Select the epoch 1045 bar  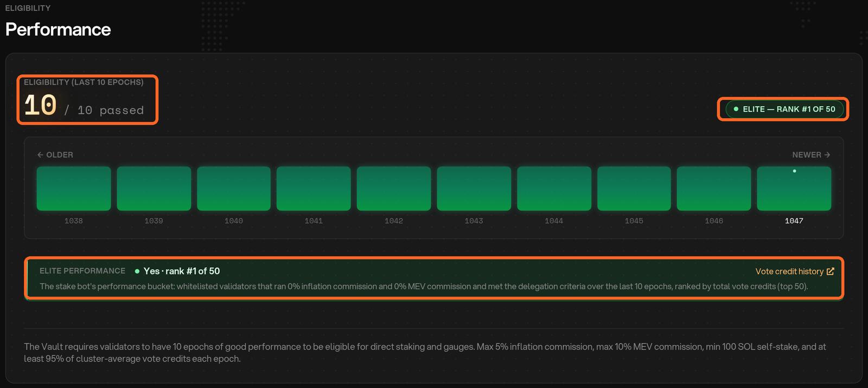(634, 189)
